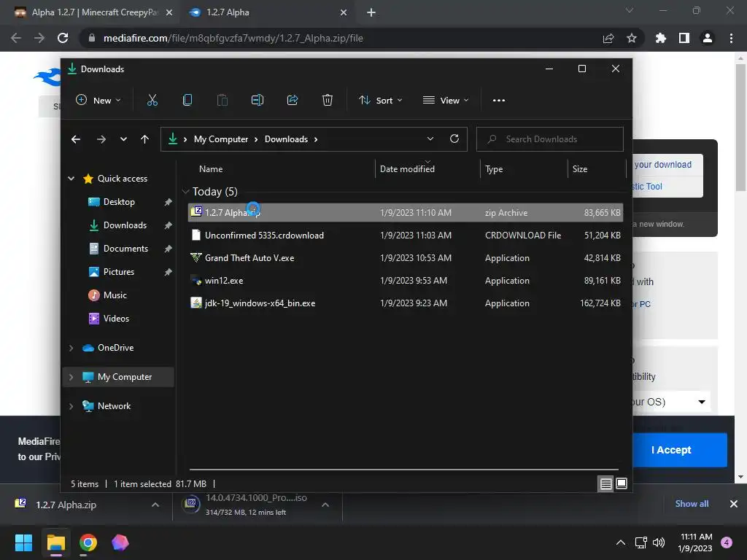Expand address bar history dropdown
Screen dimensions: 747x560
430,139
